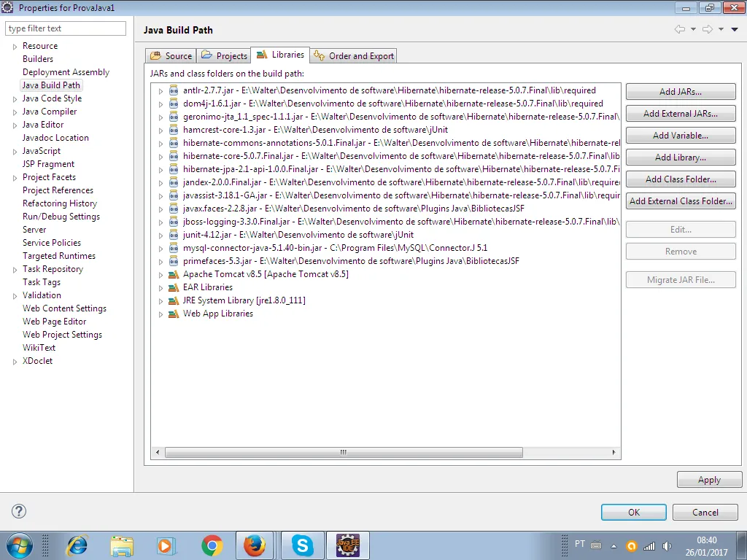Click the volume speaker tray icon
The image size is (747, 560).
pos(667,546)
